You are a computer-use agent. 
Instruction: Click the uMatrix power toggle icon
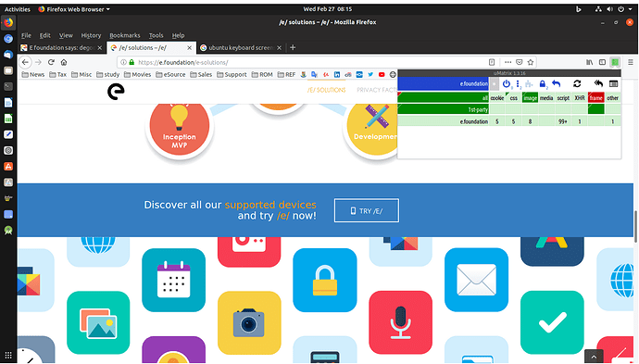coord(507,84)
